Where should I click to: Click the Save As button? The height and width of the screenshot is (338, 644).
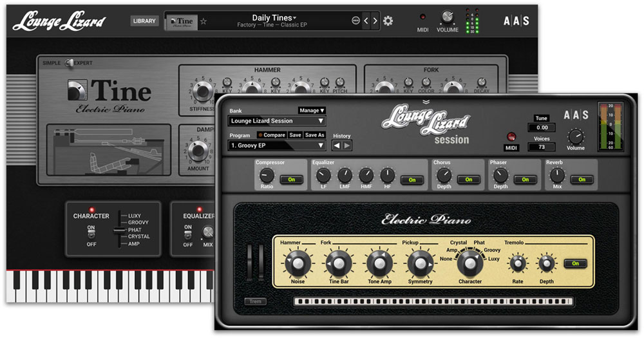(x=314, y=135)
